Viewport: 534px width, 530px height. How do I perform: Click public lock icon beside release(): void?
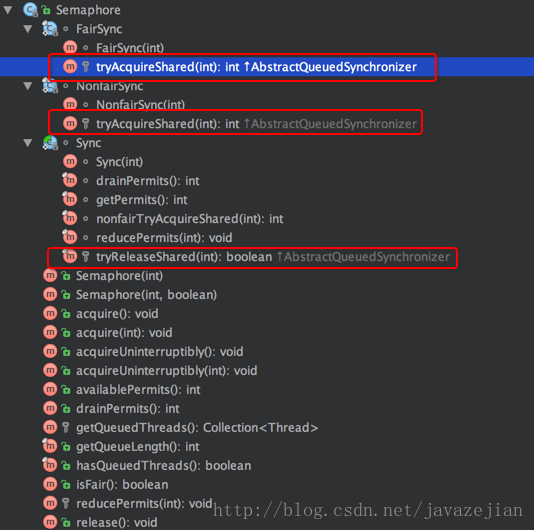[x=65, y=522]
